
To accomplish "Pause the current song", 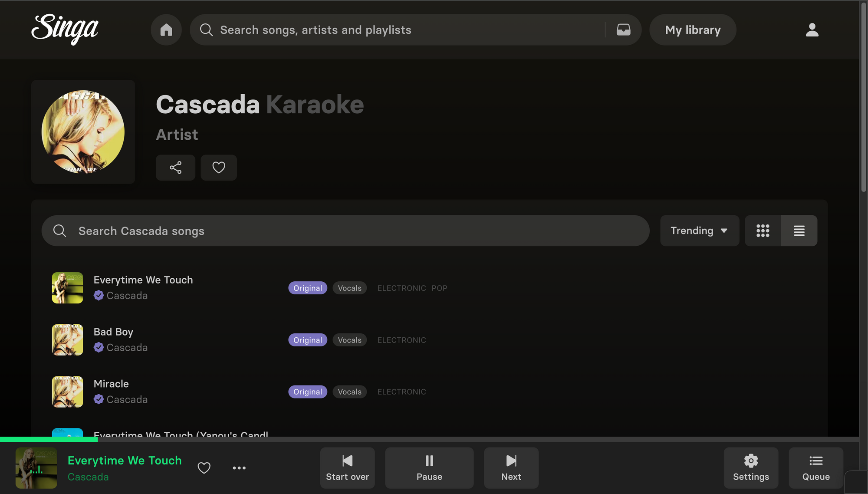I will [429, 468].
